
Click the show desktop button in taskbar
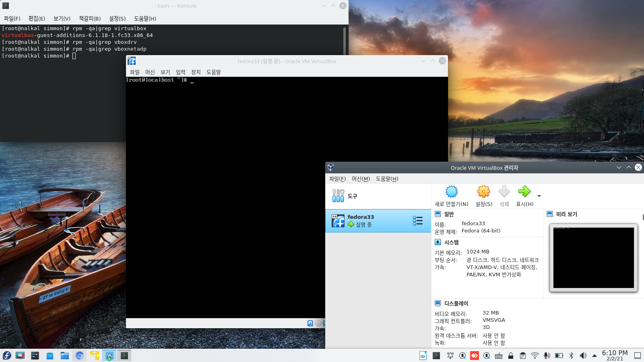pos(638,356)
